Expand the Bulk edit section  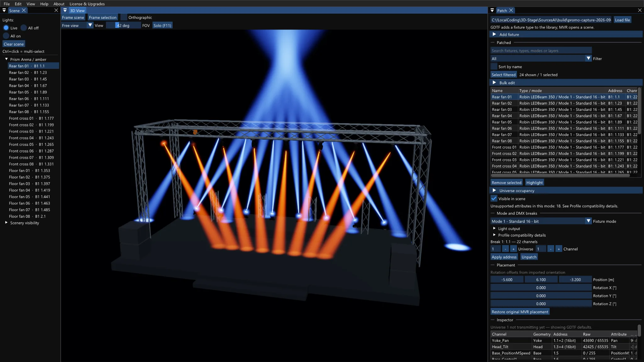click(566, 83)
